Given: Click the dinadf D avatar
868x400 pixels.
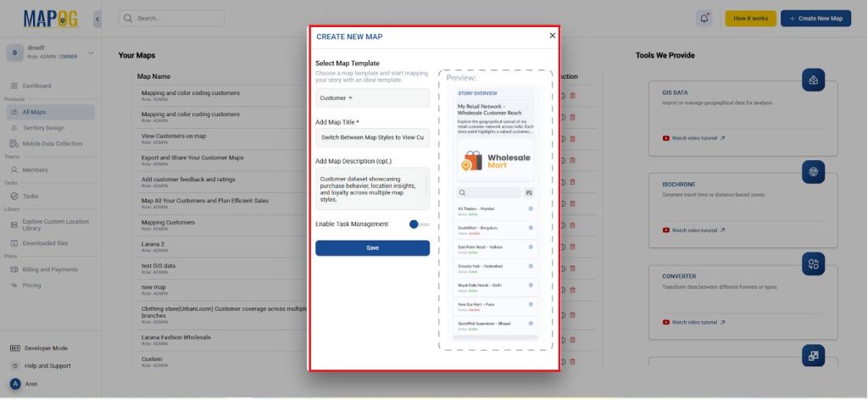Looking at the screenshot, I should click(x=14, y=53).
